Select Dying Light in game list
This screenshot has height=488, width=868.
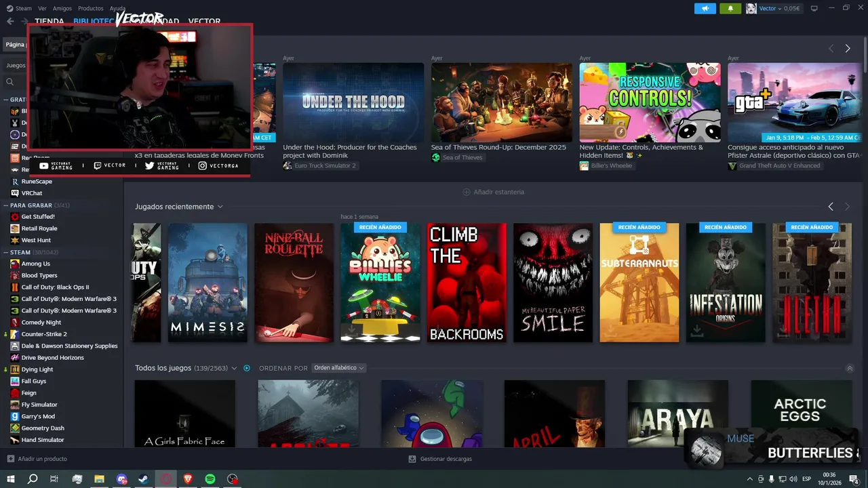click(x=37, y=369)
